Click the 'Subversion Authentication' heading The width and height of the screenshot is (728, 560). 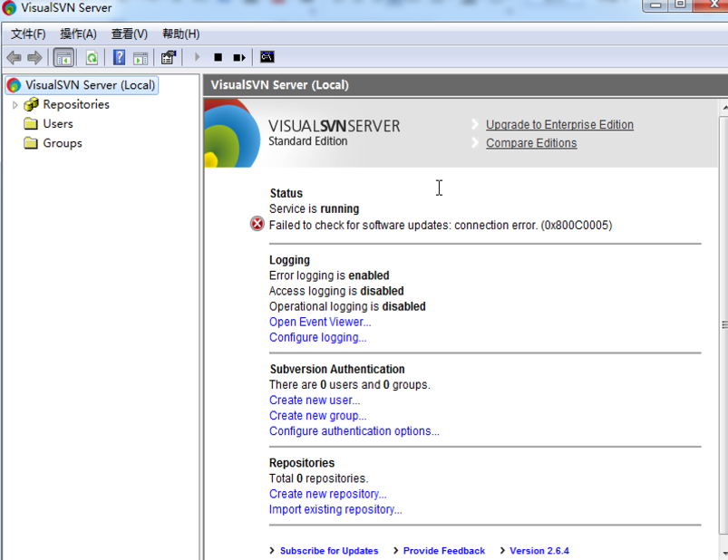(337, 369)
